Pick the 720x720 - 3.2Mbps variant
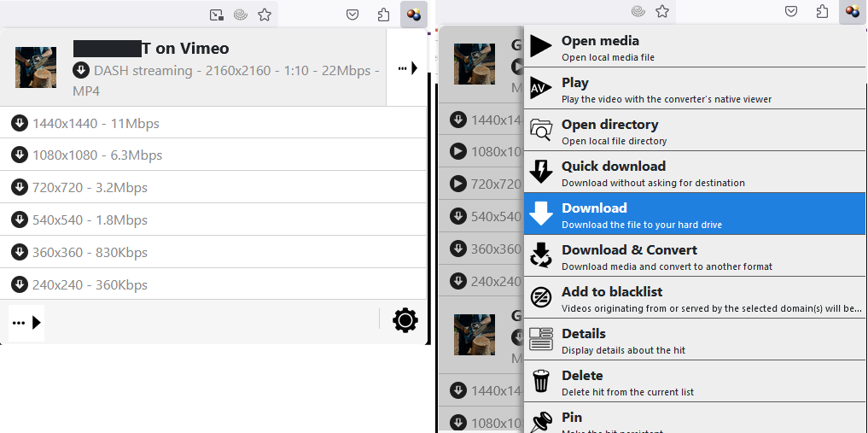Screen dimensions: 868x433 90,188
